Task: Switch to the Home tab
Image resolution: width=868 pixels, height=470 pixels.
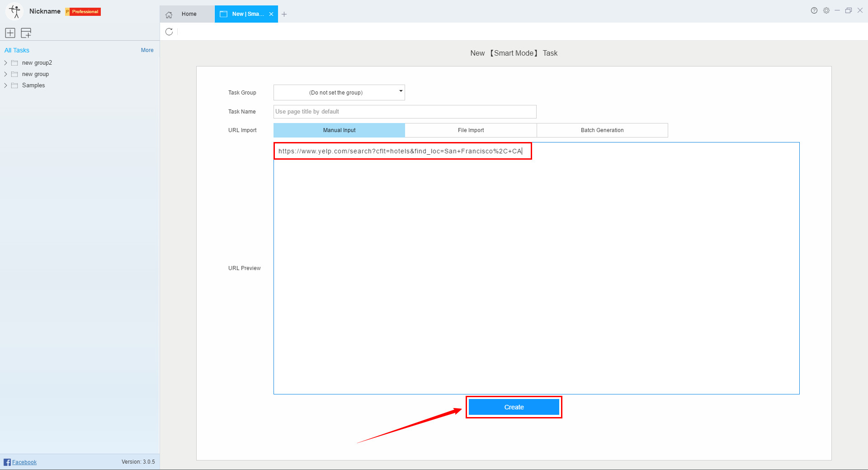Action: point(187,14)
